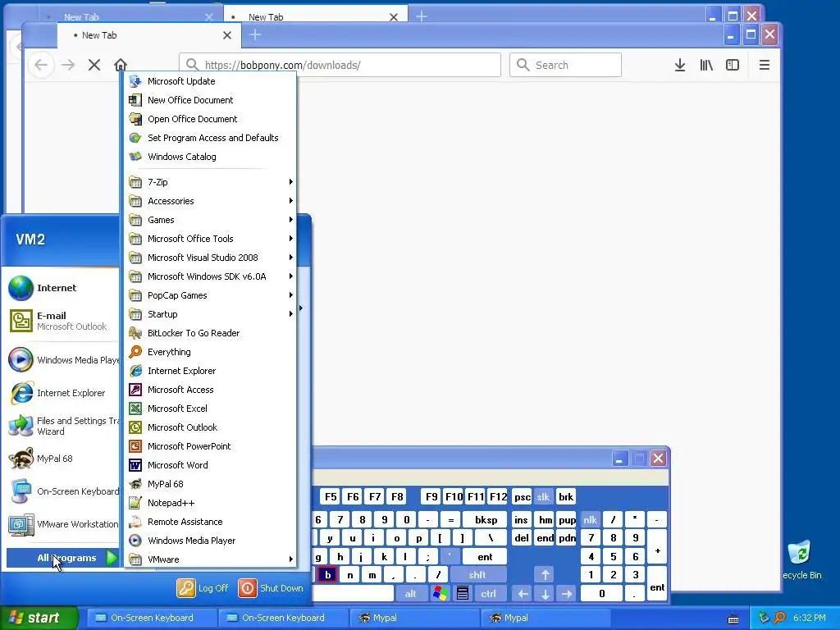Expand Microsoft Visual Studio 2008 folder

point(210,257)
